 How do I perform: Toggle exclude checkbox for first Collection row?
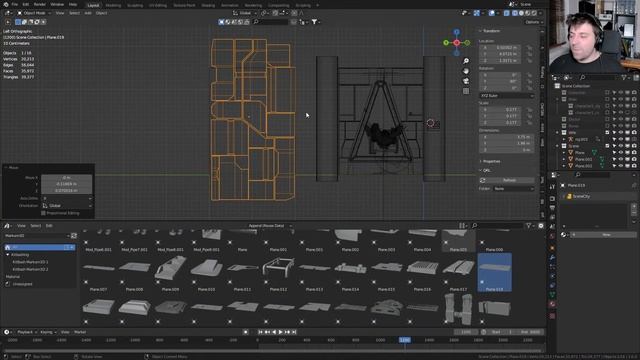click(607, 93)
